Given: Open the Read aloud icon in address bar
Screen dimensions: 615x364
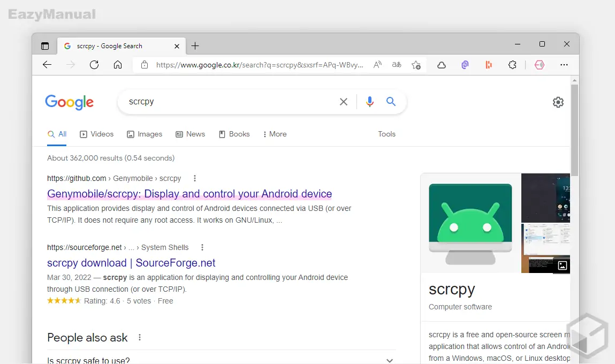Looking at the screenshot, I should coord(377,65).
